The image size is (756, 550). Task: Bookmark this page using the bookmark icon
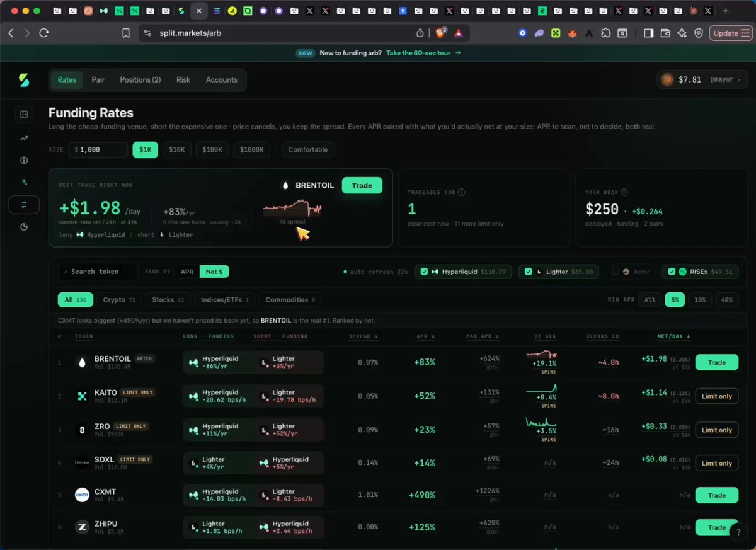(126, 33)
